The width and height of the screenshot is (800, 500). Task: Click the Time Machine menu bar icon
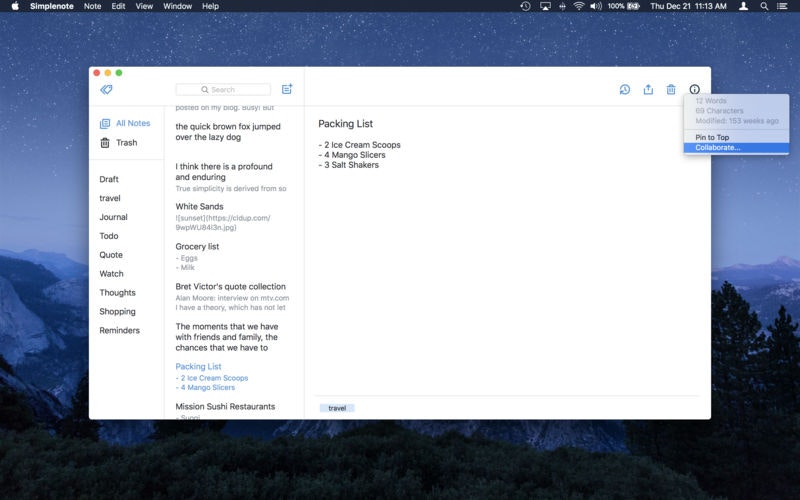pos(525,6)
